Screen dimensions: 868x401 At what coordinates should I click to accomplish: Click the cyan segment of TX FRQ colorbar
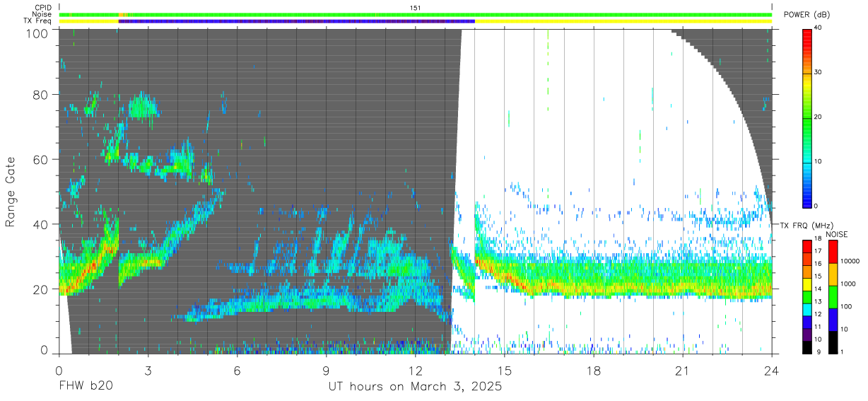click(807, 308)
